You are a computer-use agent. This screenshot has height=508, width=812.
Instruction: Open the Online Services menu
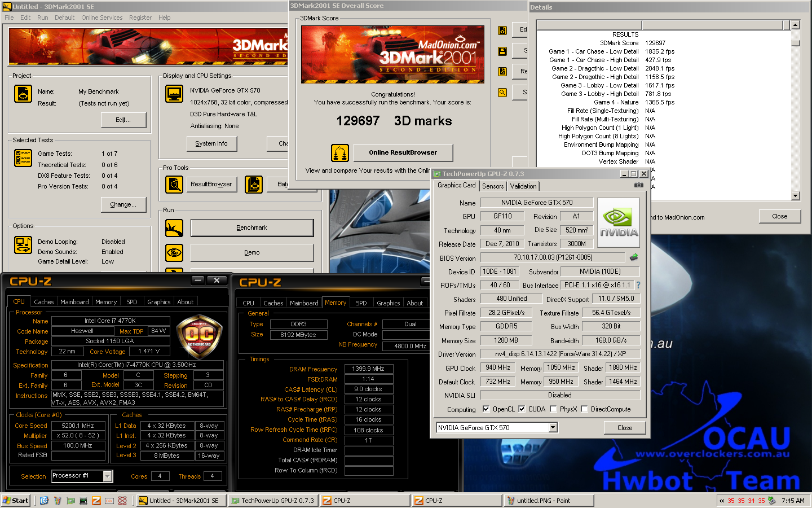click(x=101, y=17)
